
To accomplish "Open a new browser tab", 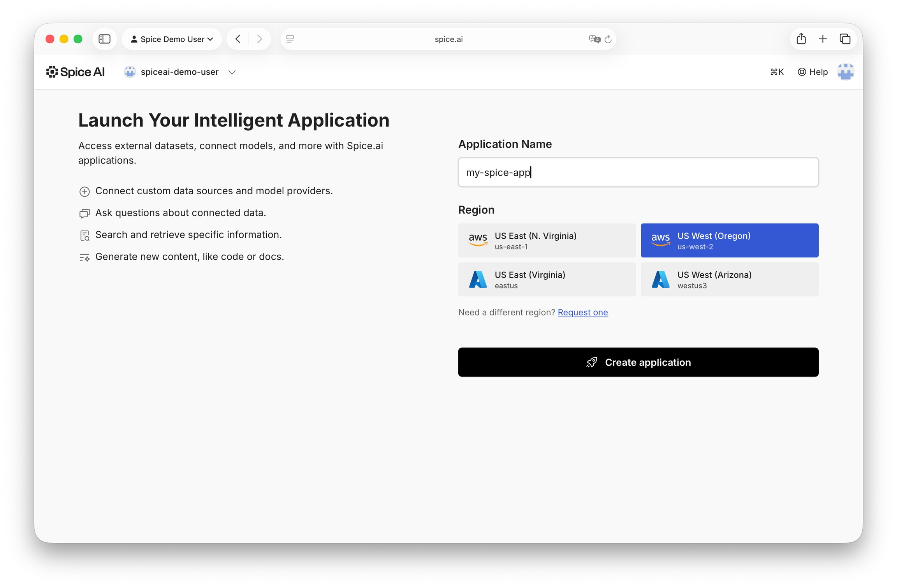I will 823,39.
